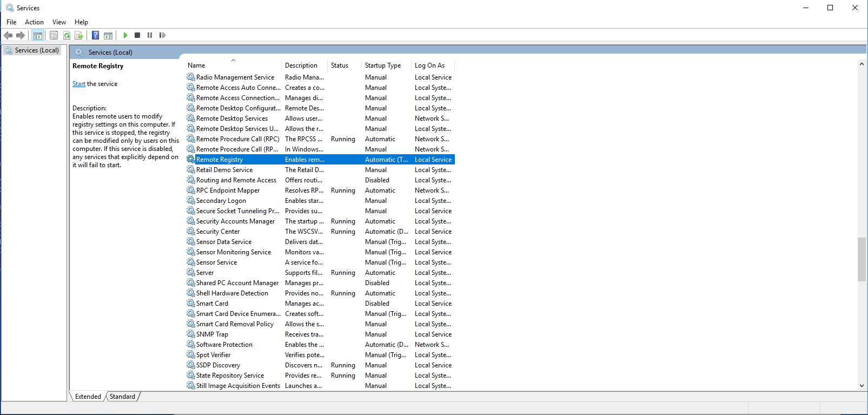The image size is (868, 415).
Task: Click the Export List toolbar icon
Action: click(79, 35)
